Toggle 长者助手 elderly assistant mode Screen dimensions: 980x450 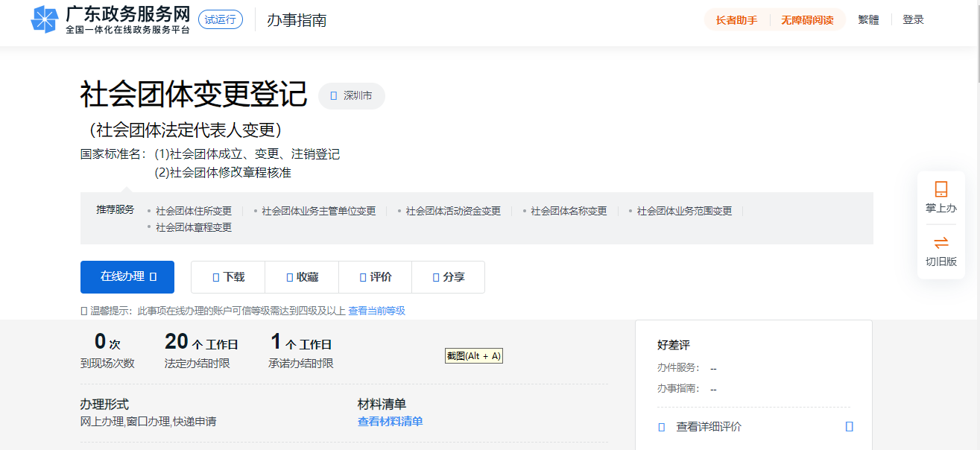pyautogui.click(x=736, y=20)
